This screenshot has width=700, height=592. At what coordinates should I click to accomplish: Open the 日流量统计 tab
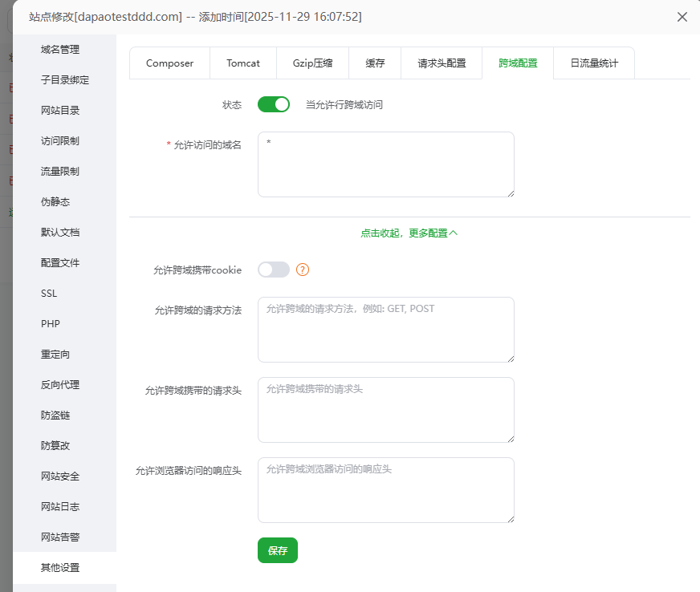click(x=593, y=63)
